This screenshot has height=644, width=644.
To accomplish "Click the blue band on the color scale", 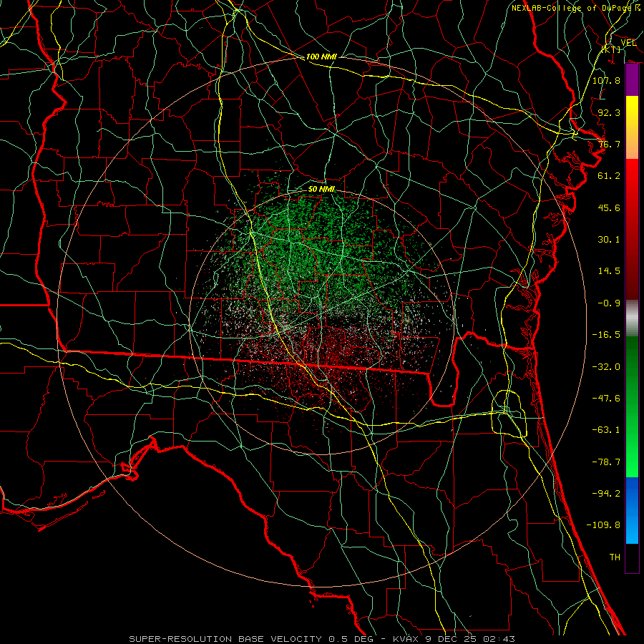I will tap(632, 510).
